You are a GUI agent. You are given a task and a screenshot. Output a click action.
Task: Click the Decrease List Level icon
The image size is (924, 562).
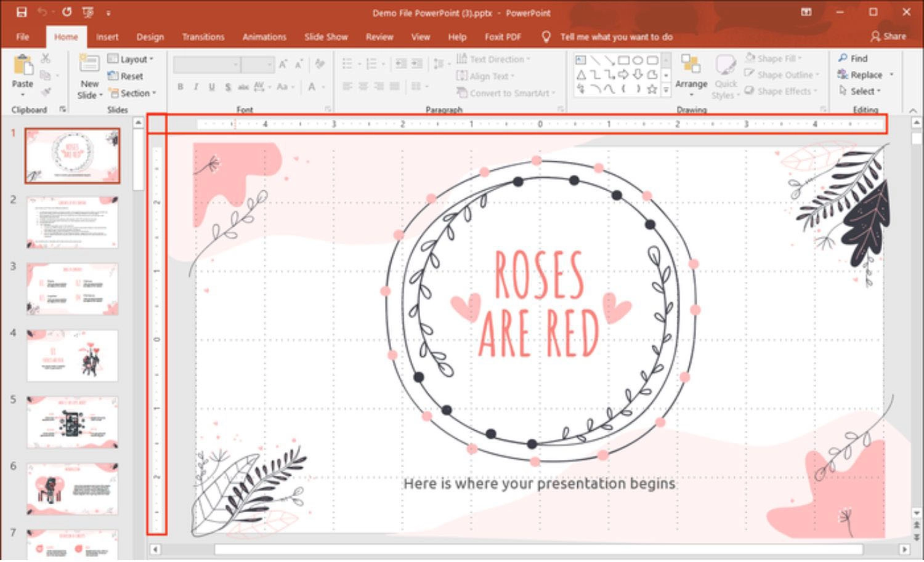tap(401, 63)
